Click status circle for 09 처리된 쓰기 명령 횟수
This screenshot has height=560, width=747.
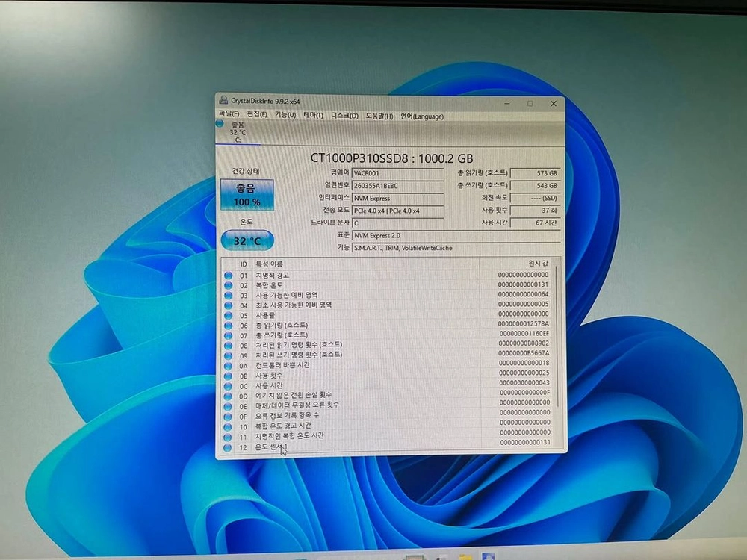(x=228, y=355)
